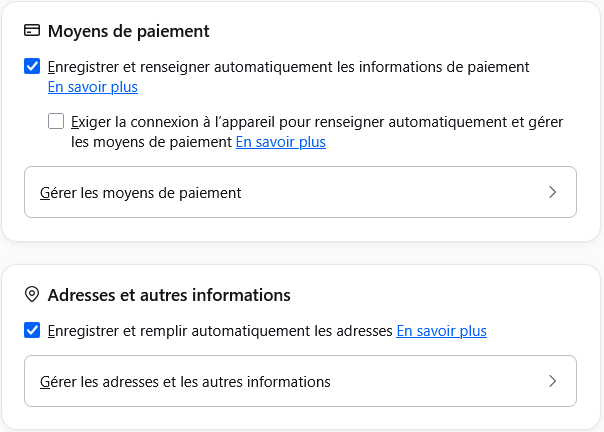Screen dimensions: 604x432
Task: Click the chevron arrow on Gérer les moyens de paiement
Action: [552, 192]
